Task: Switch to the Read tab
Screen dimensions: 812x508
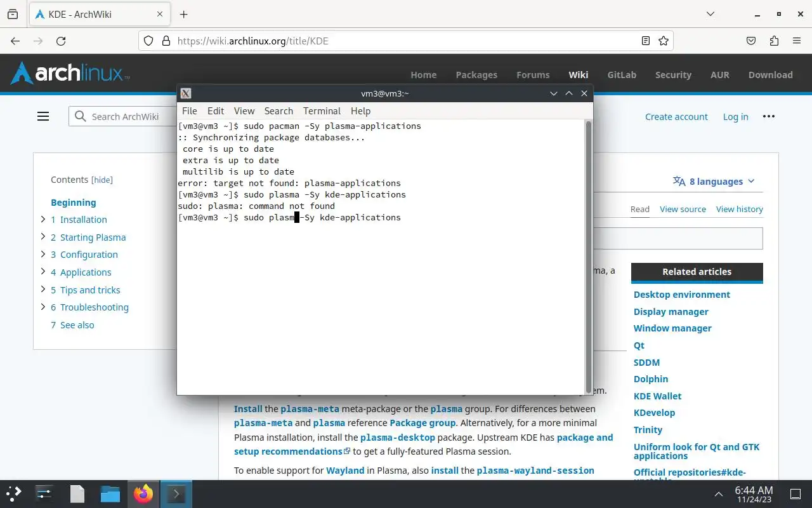Action: click(640, 209)
